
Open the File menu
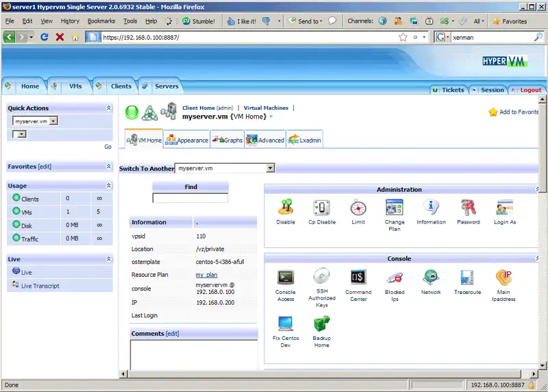coord(10,21)
